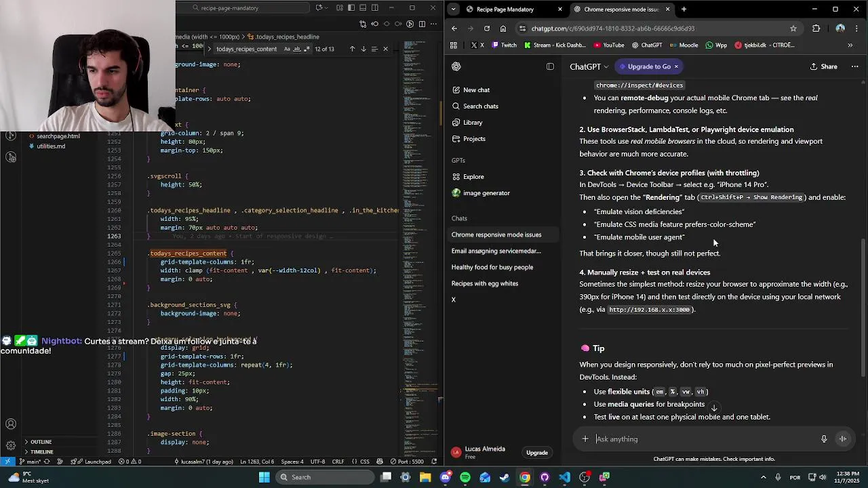The height and width of the screenshot is (488, 868).
Task: Open utilities.md in the explorer
Action: (51, 146)
